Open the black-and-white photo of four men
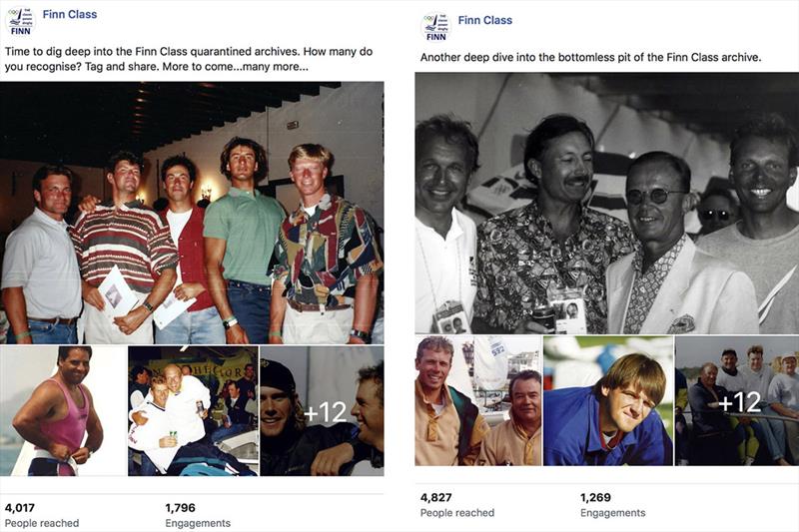Image resolution: width=799 pixels, height=532 pixels. pyautogui.click(x=606, y=203)
